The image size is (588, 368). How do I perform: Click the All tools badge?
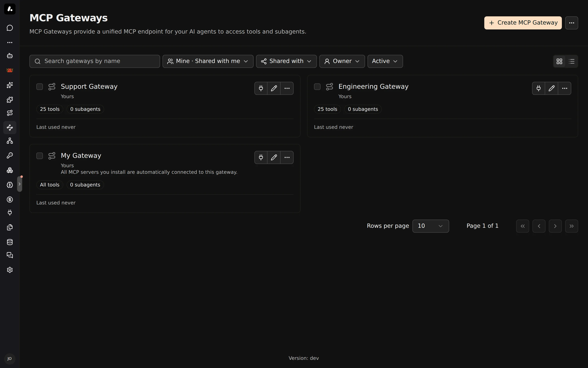(50, 185)
